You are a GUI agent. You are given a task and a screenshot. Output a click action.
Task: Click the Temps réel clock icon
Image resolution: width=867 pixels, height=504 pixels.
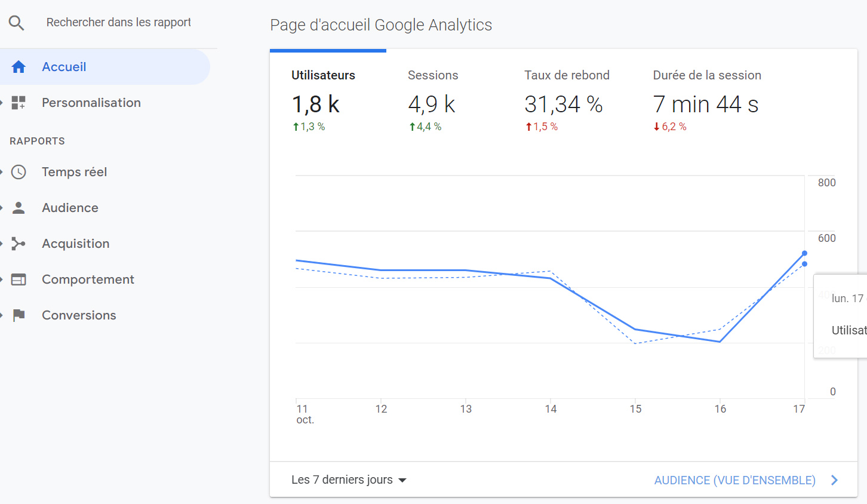[x=19, y=172]
